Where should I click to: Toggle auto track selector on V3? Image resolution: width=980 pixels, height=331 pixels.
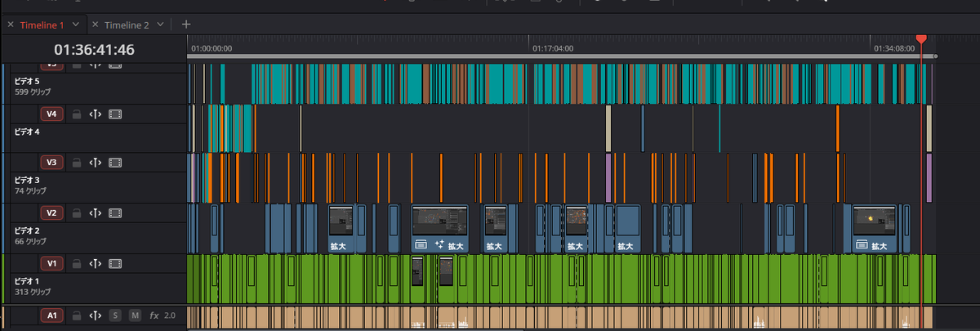coord(96,163)
